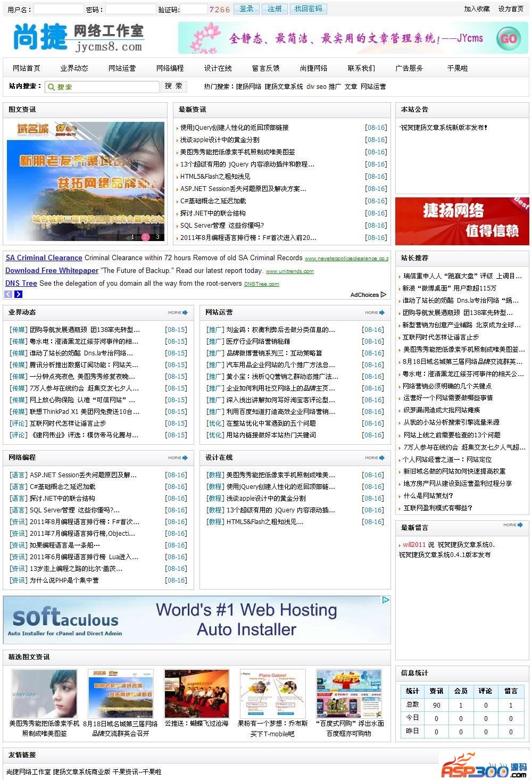This screenshot has width=532, height=780.
Task: Select slideshow page 1 indicator
Action: coord(132,237)
